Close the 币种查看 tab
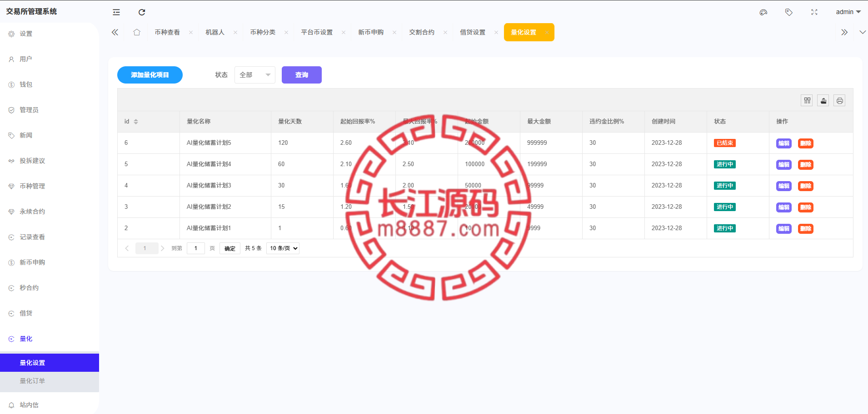 191,32
